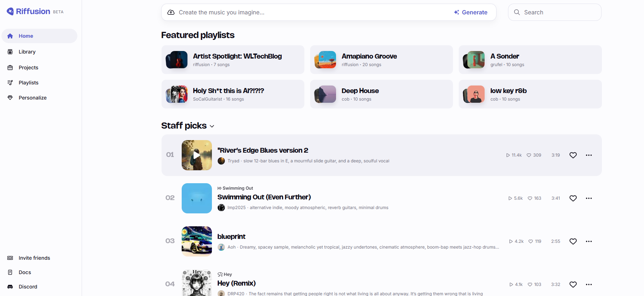Click artist name Aoh
644x296 pixels.
(x=232, y=247)
